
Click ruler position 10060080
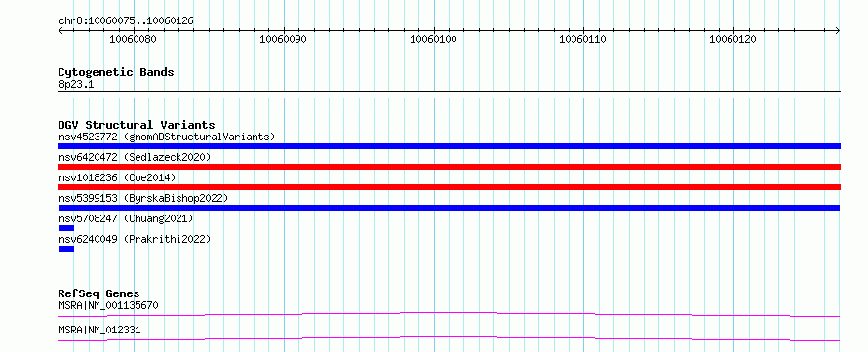pyautogui.click(x=133, y=39)
